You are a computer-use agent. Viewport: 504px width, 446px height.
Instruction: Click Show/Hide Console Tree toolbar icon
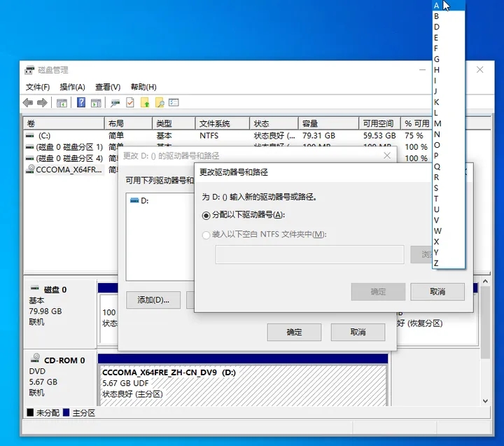(x=62, y=103)
